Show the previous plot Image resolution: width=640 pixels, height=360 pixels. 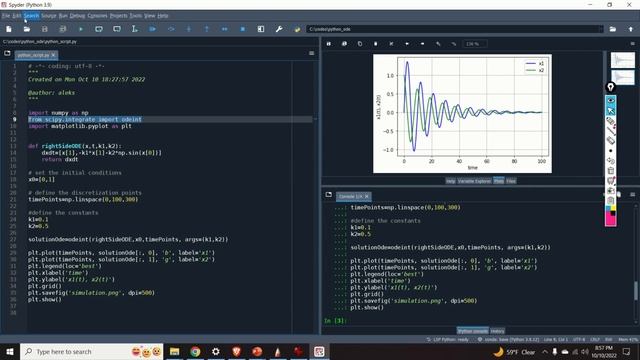[x=407, y=44]
